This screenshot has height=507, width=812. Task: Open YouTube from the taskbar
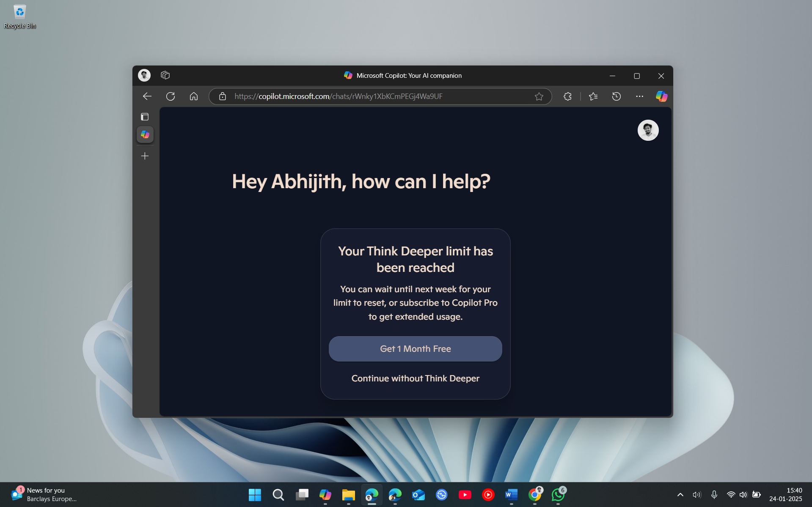point(465,495)
